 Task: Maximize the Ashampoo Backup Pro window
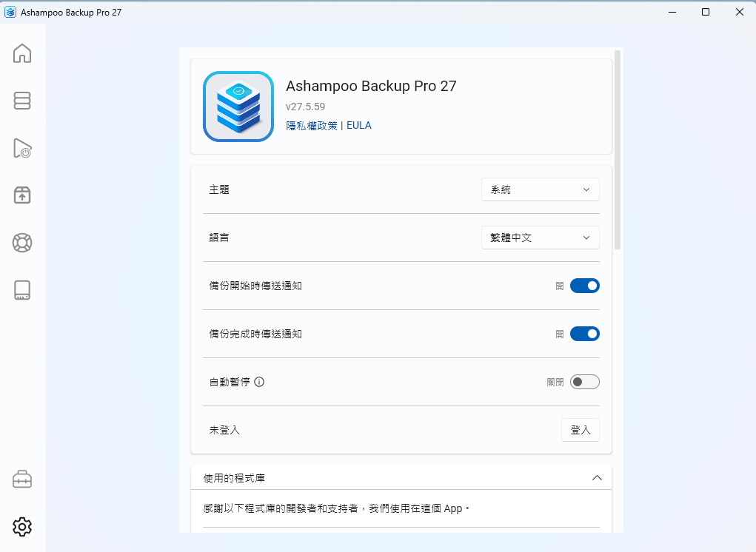click(x=706, y=12)
